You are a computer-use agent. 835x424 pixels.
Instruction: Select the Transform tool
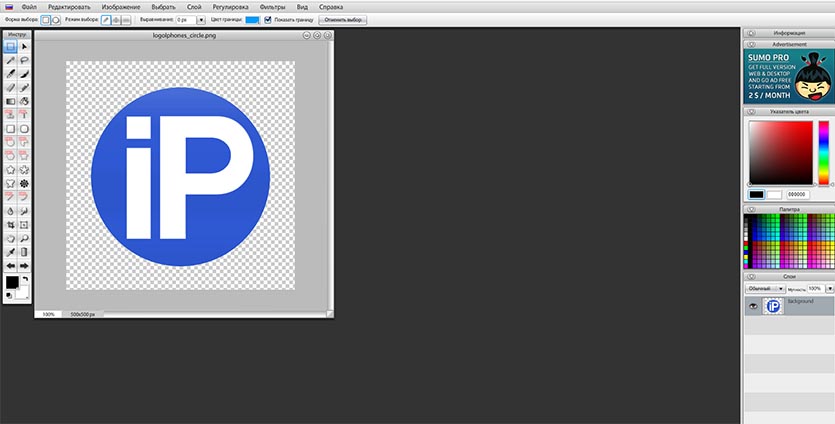point(24,225)
